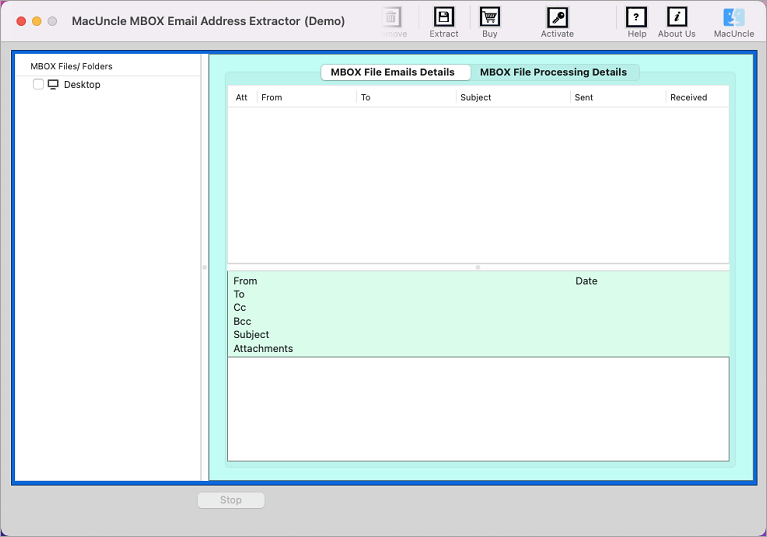Switch to MBOX File Emails Details tab

(x=395, y=72)
